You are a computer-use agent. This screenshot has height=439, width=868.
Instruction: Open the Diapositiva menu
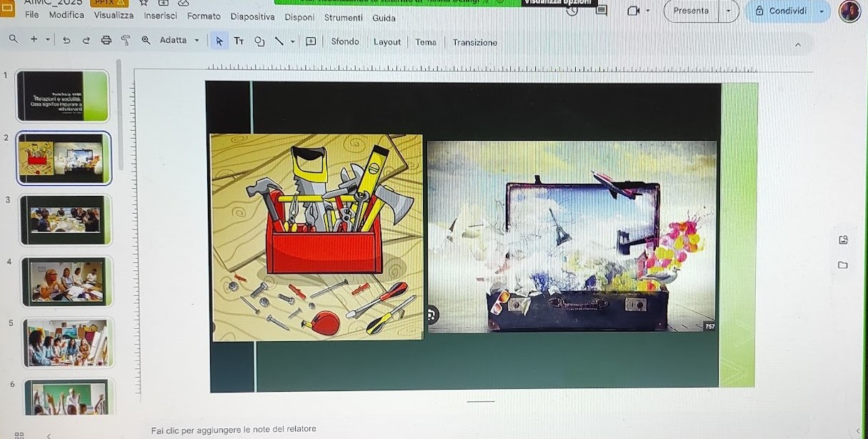point(252,16)
